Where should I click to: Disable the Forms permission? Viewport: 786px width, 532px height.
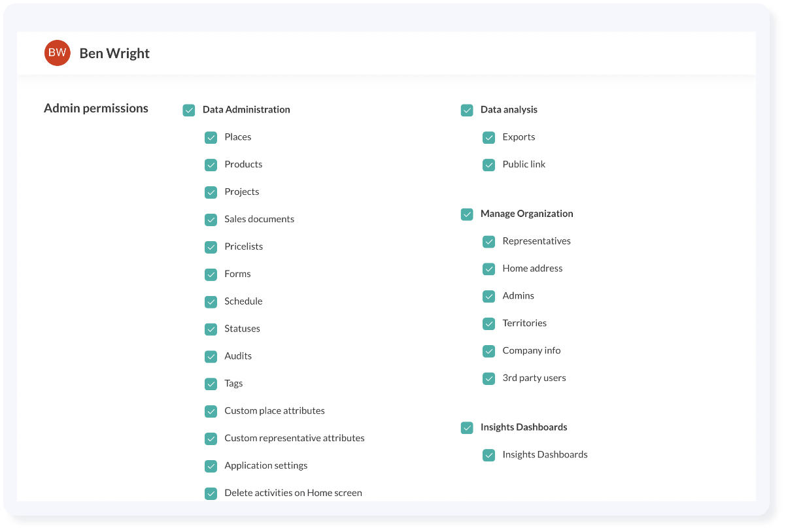[211, 274]
